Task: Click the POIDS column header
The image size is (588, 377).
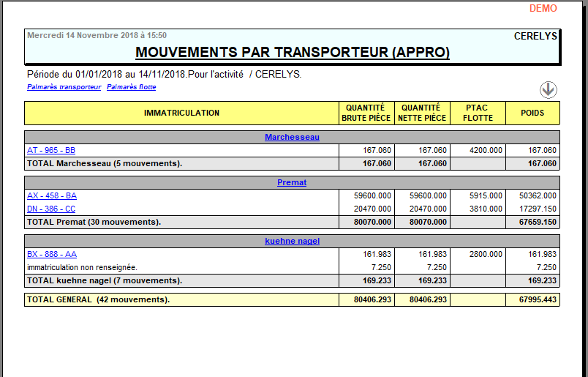Action: 532,113
